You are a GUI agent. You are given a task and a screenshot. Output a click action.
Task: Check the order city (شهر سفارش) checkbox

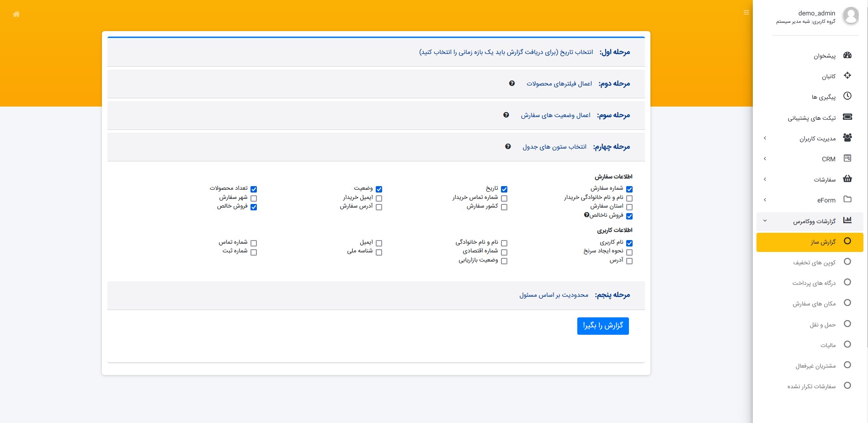tap(254, 198)
